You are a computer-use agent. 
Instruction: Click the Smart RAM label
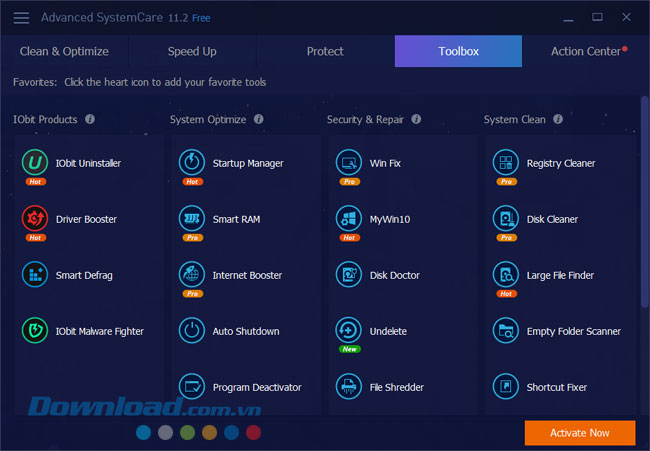236,219
